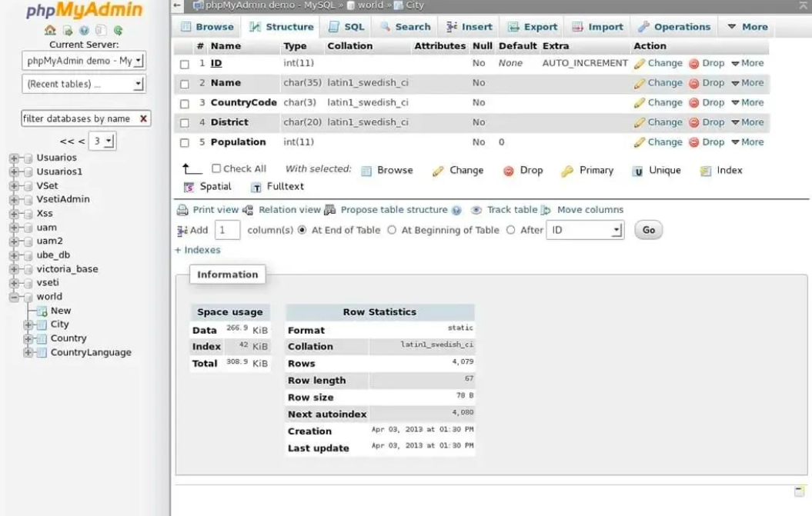Click the Change link for the Name column
The height and width of the screenshot is (516, 812).
665,83
